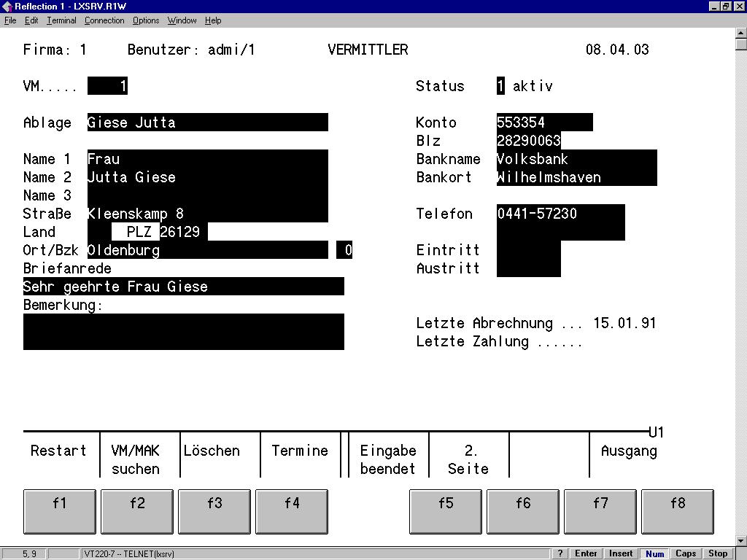Toggle the Num lock indicator in status bar
The width and height of the screenshot is (747, 560).
[x=654, y=553]
